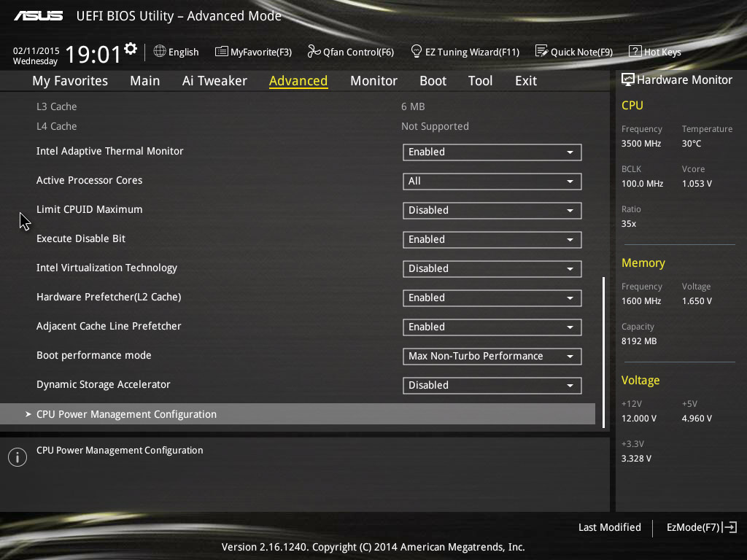Open the Main tab
This screenshot has height=560, width=747.
point(145,81)
